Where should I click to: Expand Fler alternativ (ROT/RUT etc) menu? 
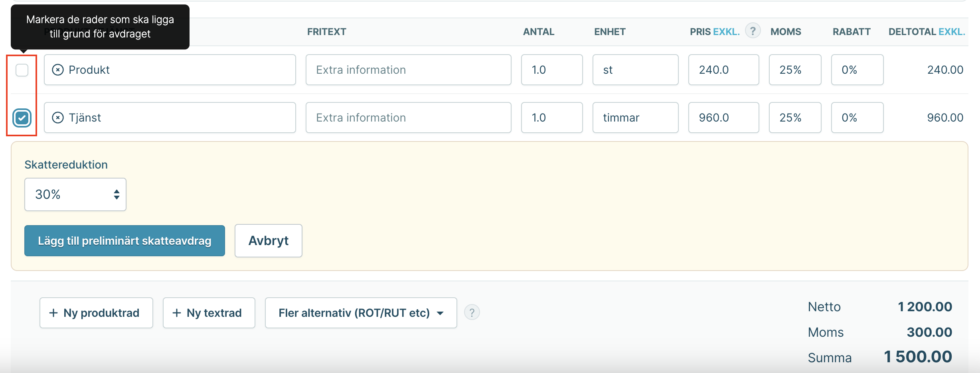click(361, 313)
